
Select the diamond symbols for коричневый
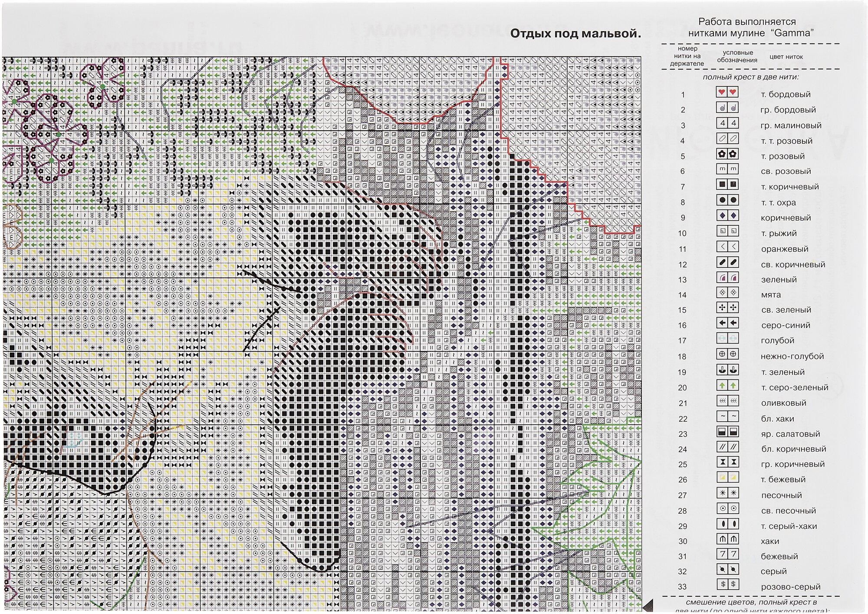pos(727,215)
